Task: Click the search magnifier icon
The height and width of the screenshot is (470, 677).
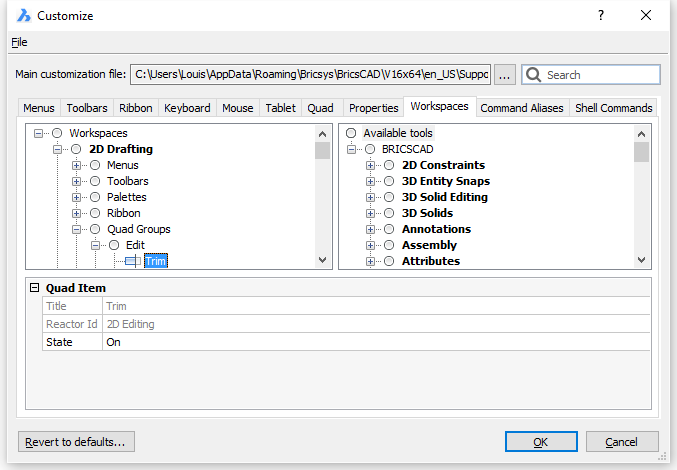Action: coord(533,75)
